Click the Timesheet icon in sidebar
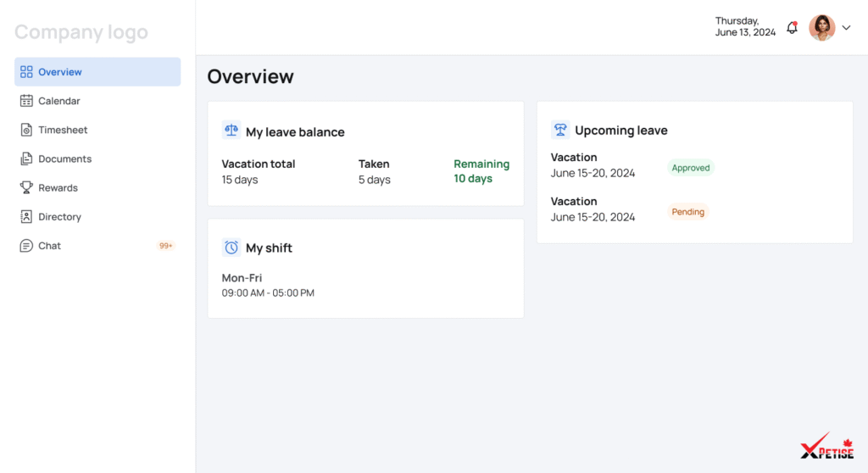 coord(26,130)
